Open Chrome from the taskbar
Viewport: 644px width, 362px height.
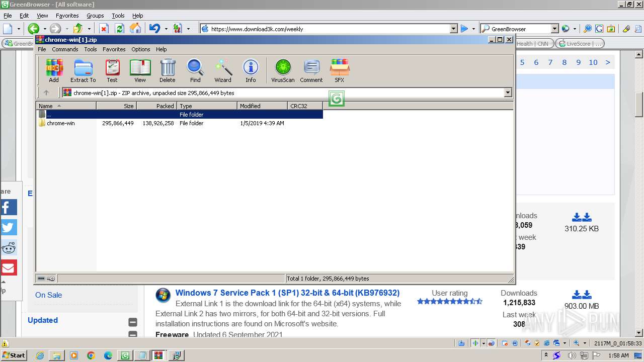coord(91,355)
